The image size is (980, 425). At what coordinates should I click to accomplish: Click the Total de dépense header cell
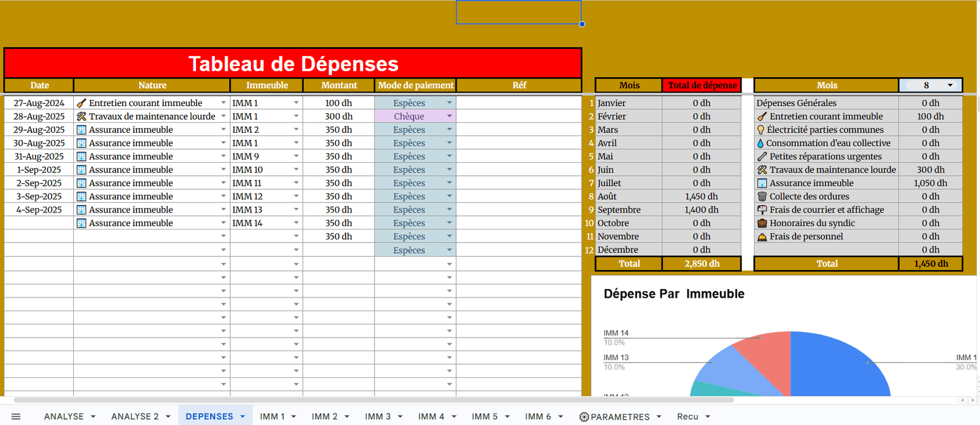point(702,85)
